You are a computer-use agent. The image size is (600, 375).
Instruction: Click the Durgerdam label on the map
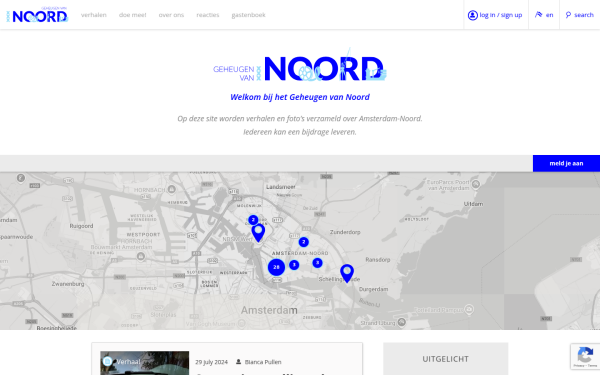coord(373,289)
